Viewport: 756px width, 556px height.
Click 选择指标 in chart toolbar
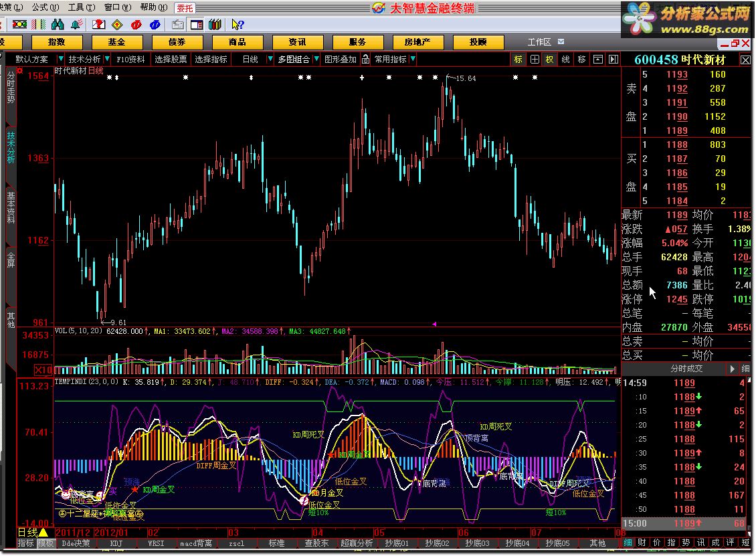211,60
